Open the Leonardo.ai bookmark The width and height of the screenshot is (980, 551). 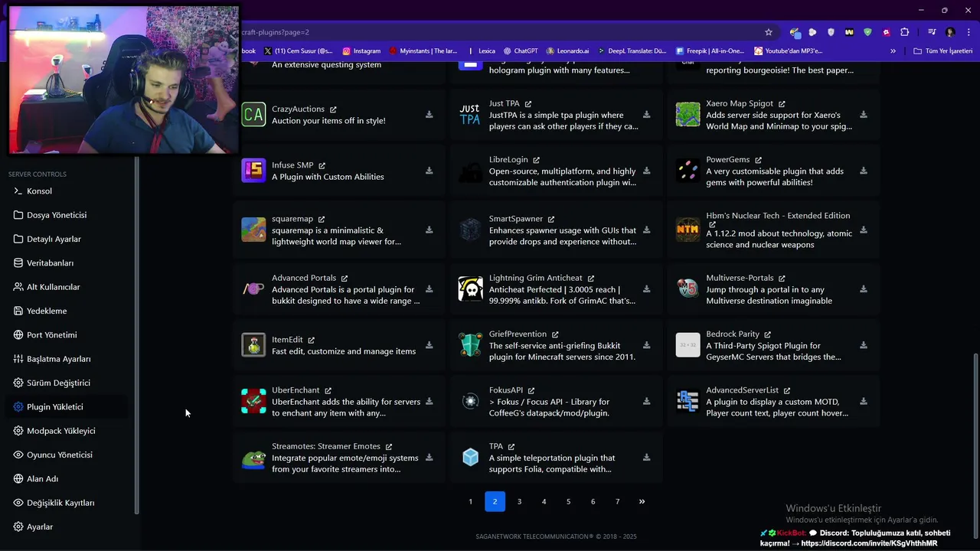click(567, 51)
